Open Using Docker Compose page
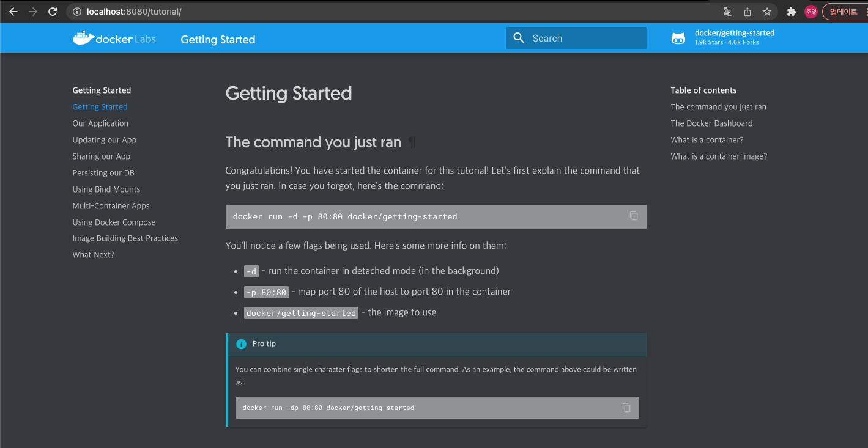This screenshot has width=868, height=448. click(x=114, y=222)
